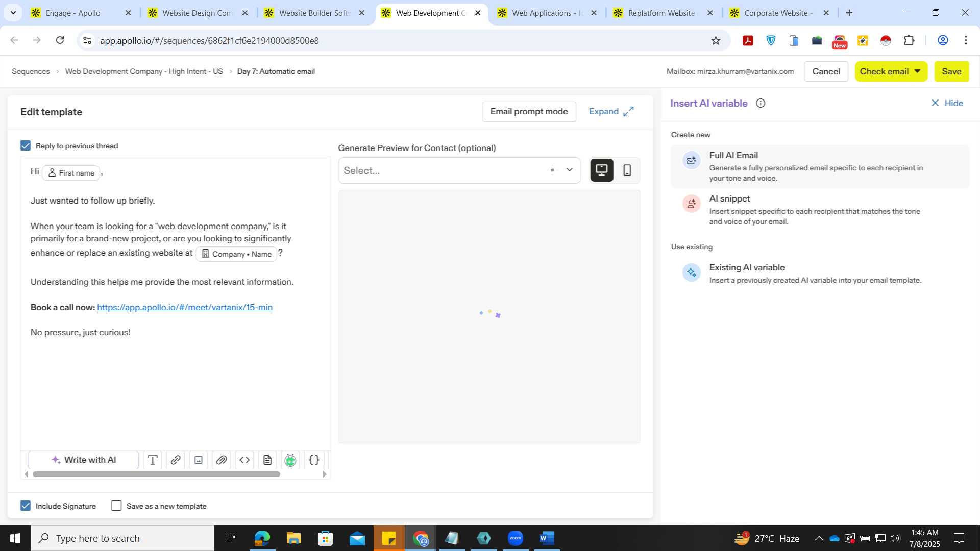Image resolution: width=980 pixels, height=551 pixels.
Task: Open the info icon beside Insert AI variable
Action: point(761,104)
